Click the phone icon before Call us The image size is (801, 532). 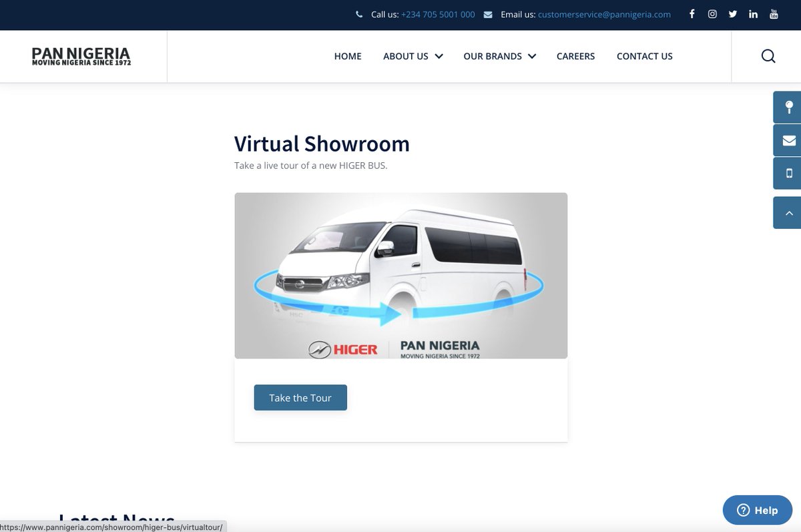359,14
